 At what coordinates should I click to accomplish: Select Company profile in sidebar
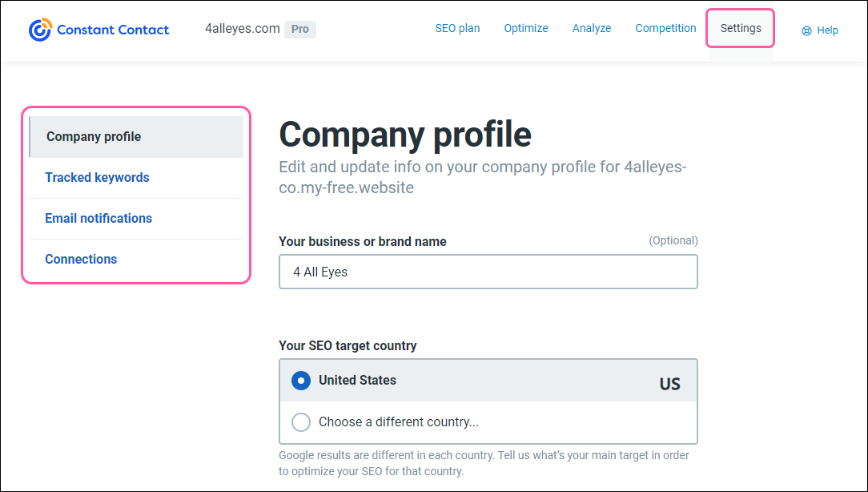[136, 137]
